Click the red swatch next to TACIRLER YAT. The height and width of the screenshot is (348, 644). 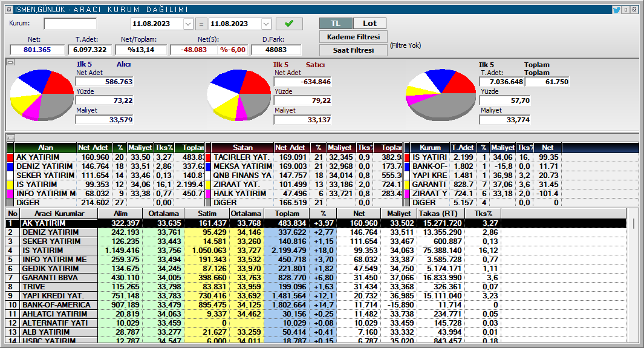tap(208, 157)
